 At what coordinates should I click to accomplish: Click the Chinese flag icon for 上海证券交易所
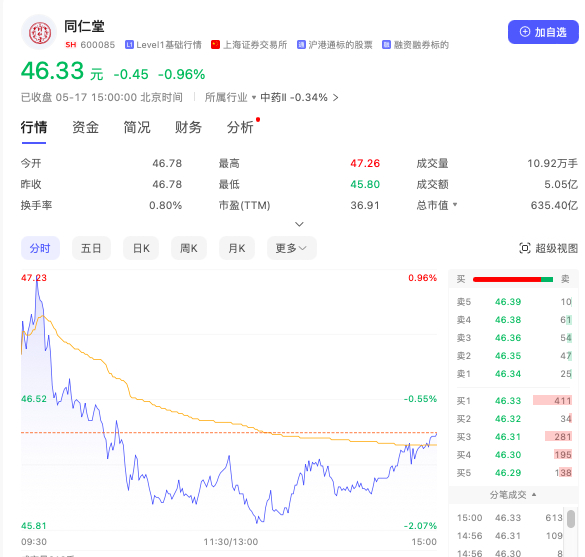tap(215, 45)
